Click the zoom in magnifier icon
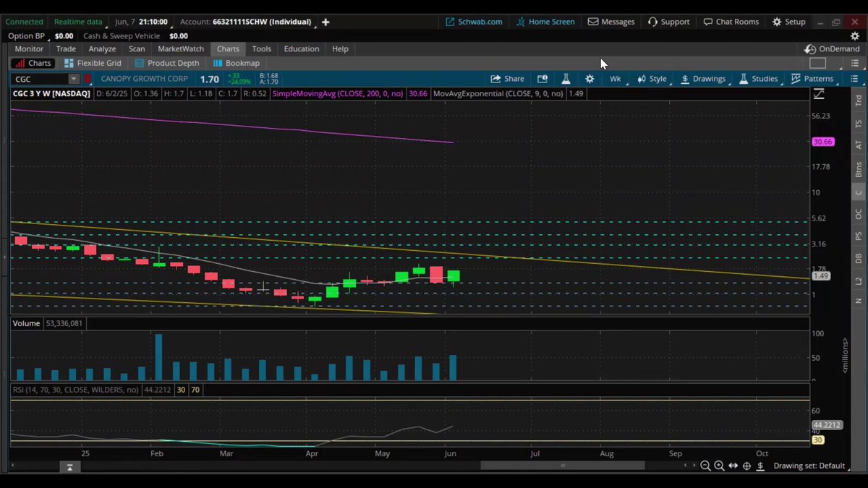The image size is (868, 488). click(x=719, y=466)
